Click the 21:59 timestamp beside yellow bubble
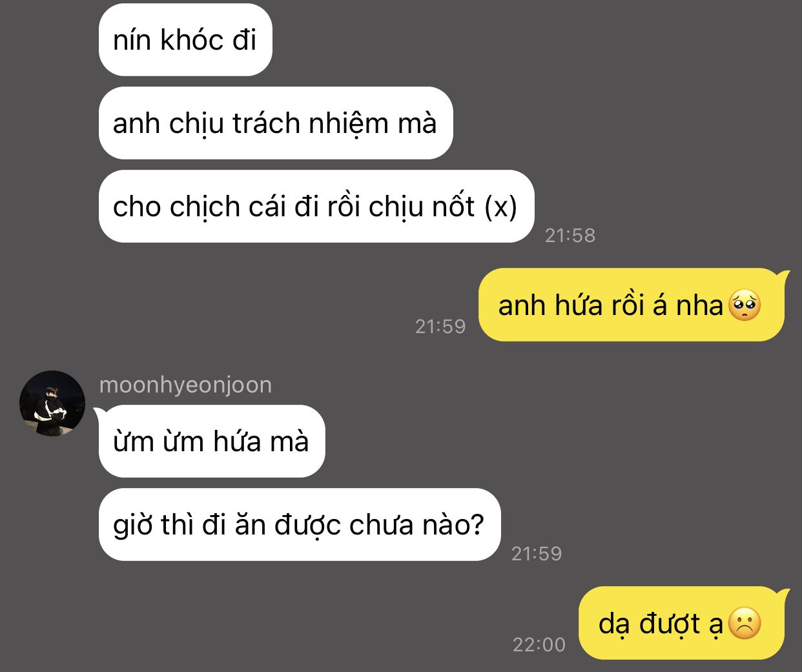802x672 pixels. 440,327
